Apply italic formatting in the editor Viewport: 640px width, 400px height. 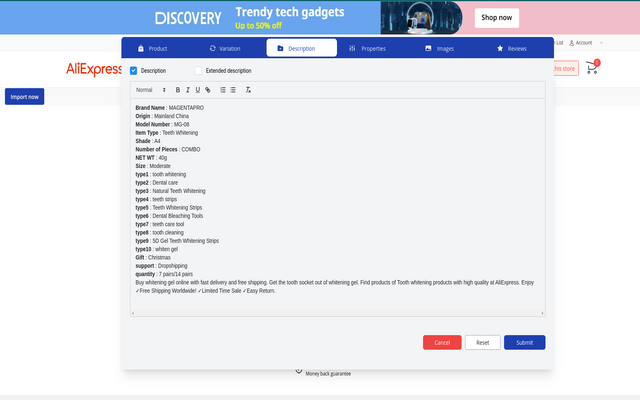click(187, 90)
